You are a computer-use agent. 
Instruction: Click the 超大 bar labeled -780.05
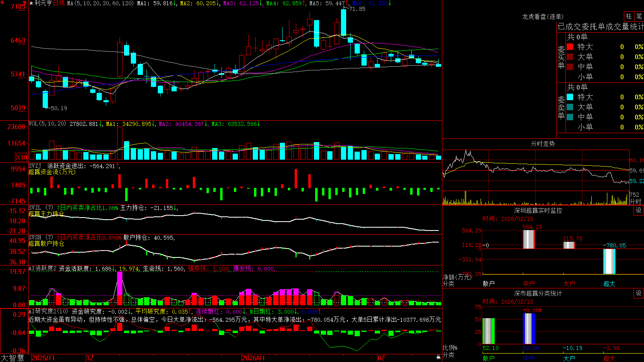pos(609,261)
